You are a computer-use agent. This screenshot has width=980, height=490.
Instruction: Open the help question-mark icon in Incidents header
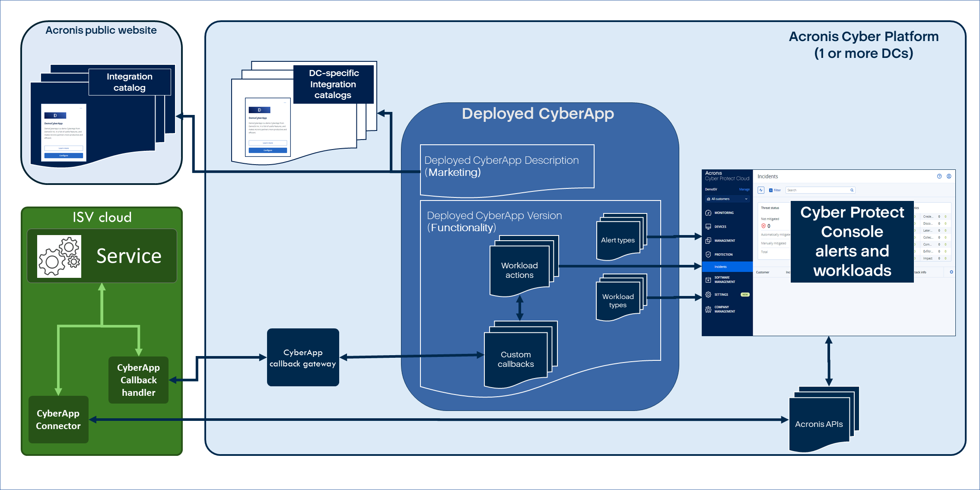939,176
